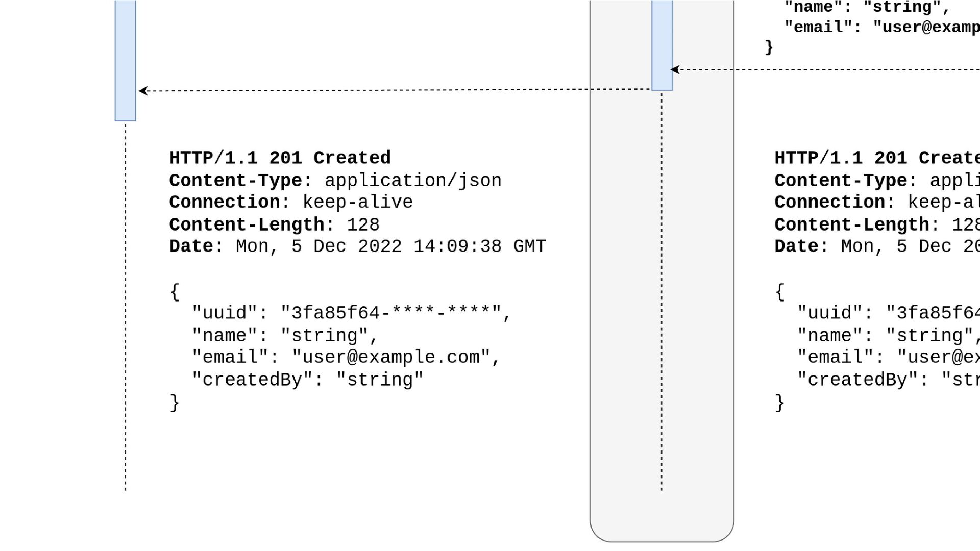Click the "email": "user@example.com" JSON line
Image resolution: width=980 pixels, height=551 pixels.
click(346, 357)
